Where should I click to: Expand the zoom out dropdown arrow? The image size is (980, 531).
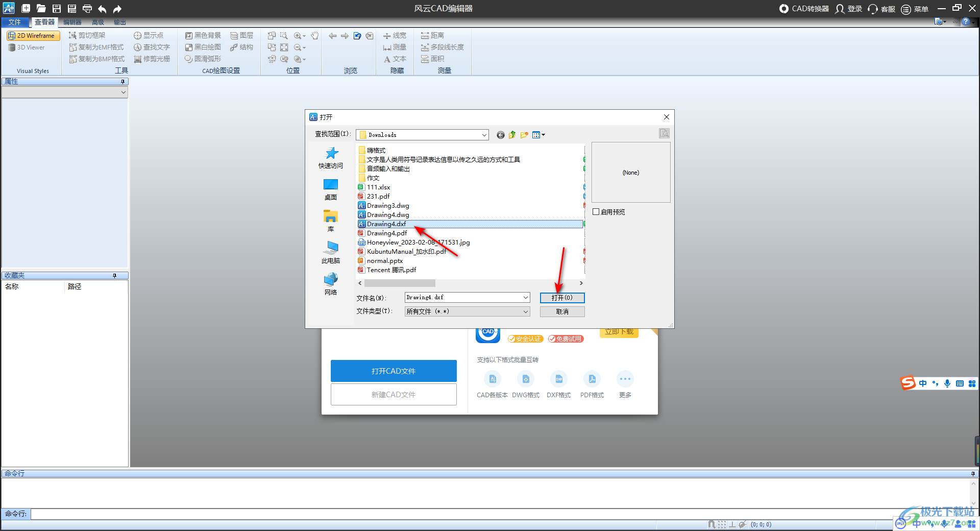(304, 47)
